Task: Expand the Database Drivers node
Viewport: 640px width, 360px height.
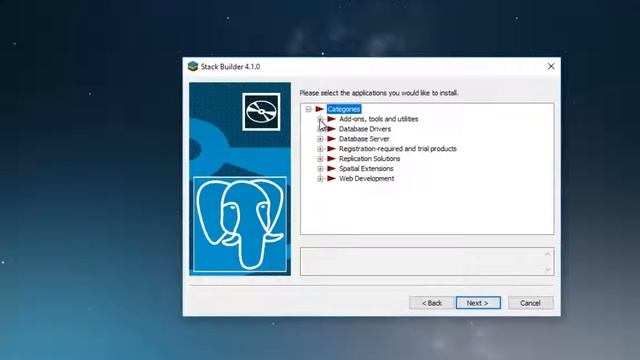Action: [320, 129]
